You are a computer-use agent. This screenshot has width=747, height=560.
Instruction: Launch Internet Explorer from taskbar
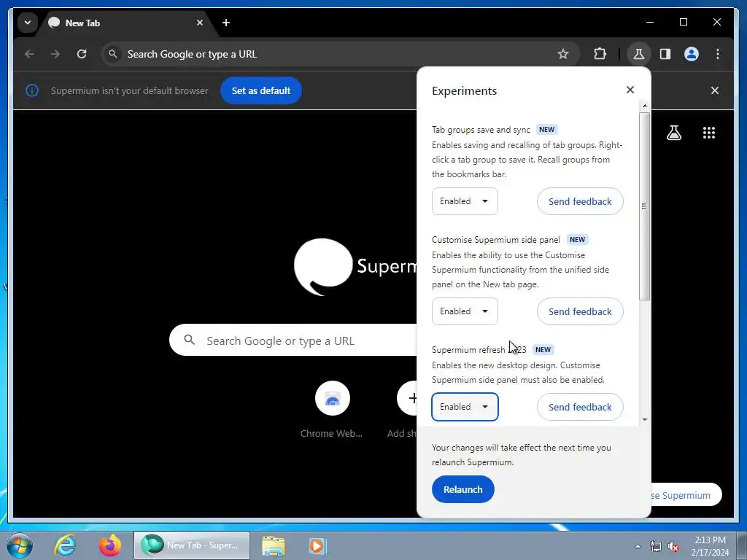[x=65, y=545]
